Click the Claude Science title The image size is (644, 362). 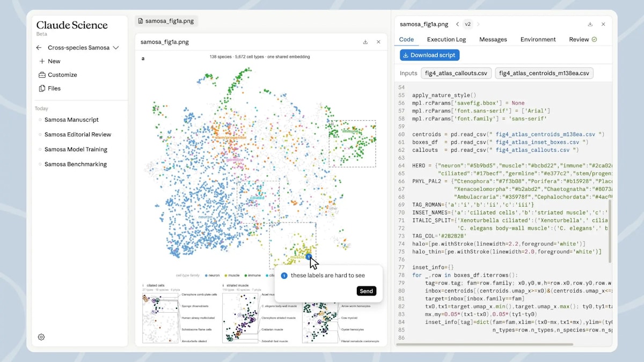point(72,25)
